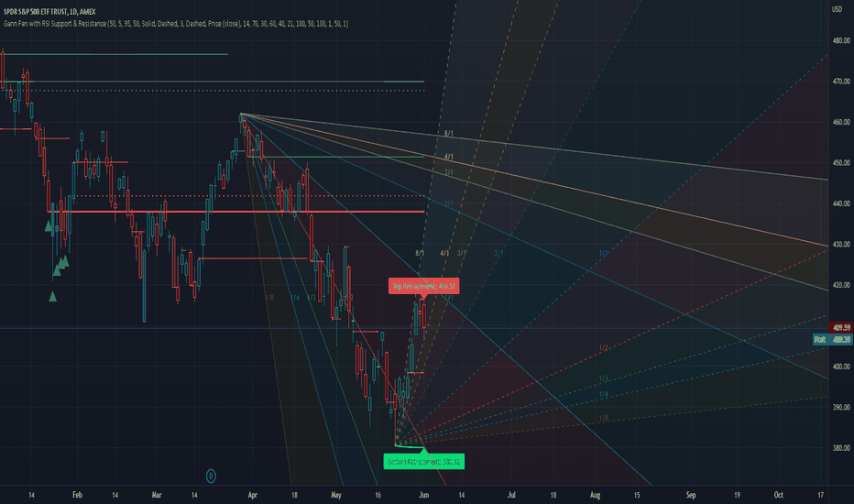Click the Feb label on time axis
Viewport: 854px width, 504px height.
click(77, 495)
